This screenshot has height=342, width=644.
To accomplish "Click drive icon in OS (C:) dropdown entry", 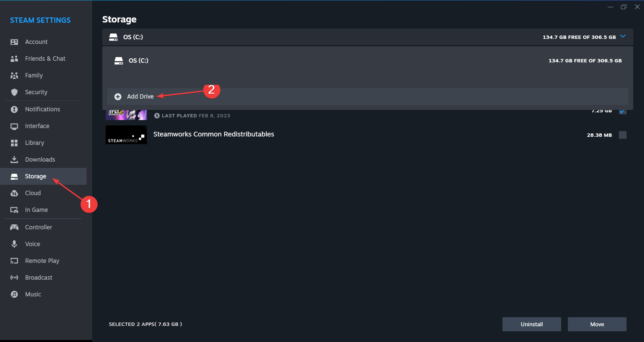I will point(119,61).
